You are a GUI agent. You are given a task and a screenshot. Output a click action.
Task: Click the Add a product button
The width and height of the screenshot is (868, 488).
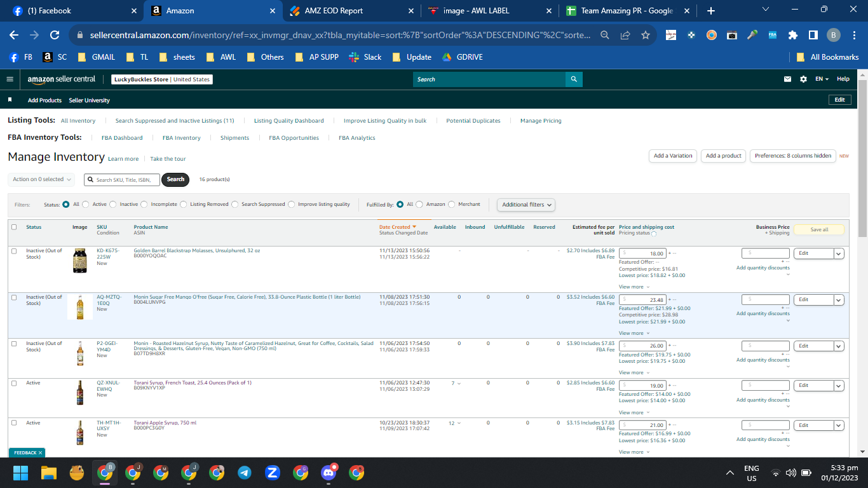(x=723, y=156)
